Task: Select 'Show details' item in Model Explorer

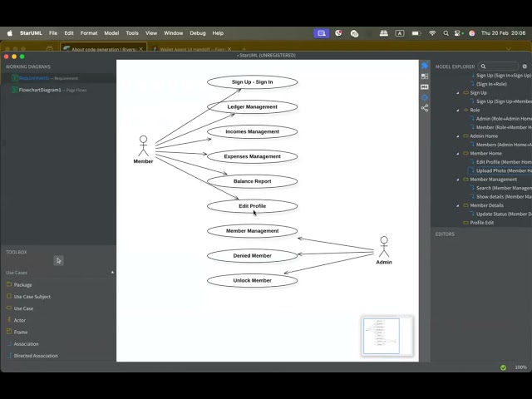Action: (x=500, y=197)
